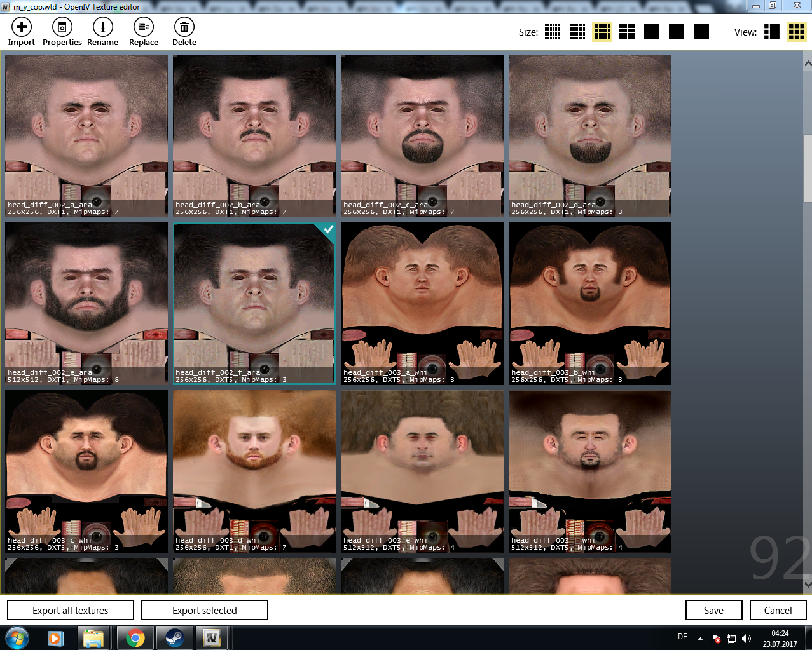Click selected texture head_diff_002_f_ara
This screenshot has width=812, height=650.
click(x=254, y=304)
